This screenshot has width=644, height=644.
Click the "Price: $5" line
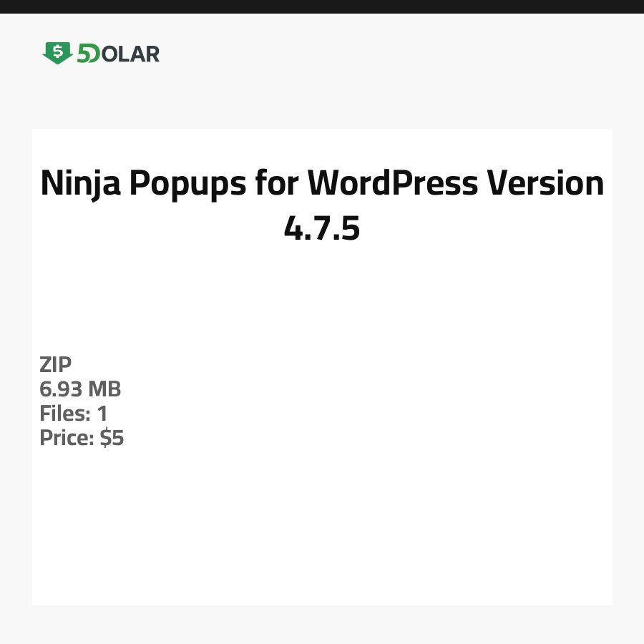(82, 438)
